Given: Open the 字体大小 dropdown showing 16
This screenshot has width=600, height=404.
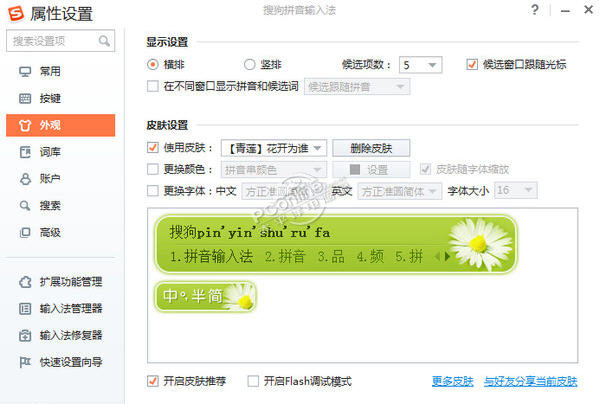Looking at the screenshot, I should tap(516, 190).
